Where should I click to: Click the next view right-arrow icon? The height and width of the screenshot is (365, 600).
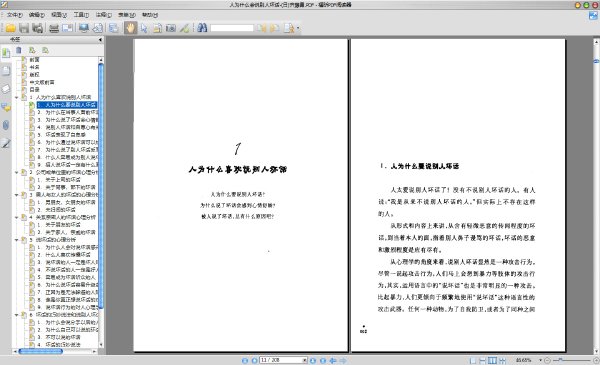tap(343, 360)
